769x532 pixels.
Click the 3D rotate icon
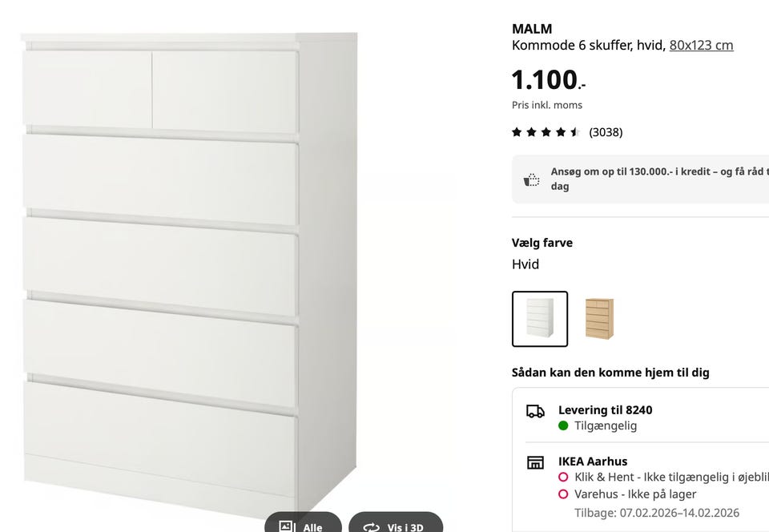click(x=371, y=527)
